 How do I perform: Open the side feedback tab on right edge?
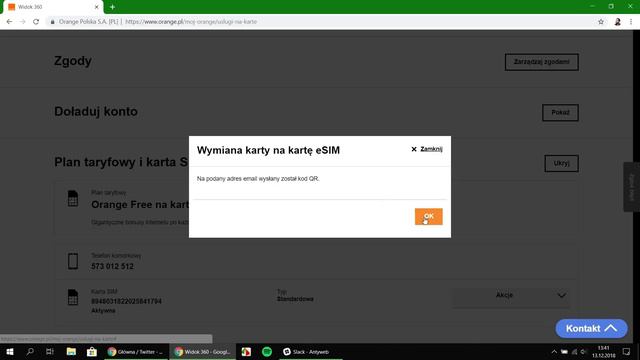pos(631,187)
